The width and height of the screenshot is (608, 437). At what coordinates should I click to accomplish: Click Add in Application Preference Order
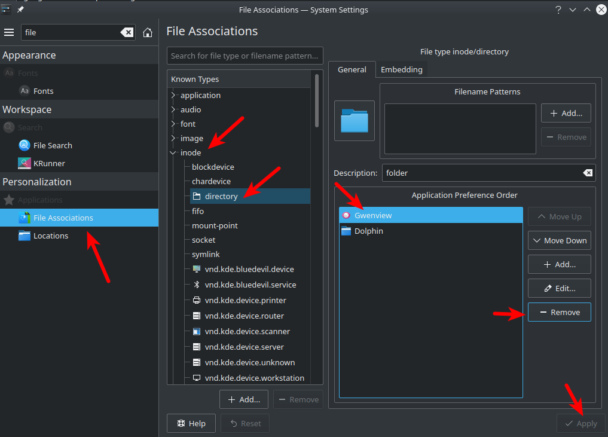coord(560,264)
